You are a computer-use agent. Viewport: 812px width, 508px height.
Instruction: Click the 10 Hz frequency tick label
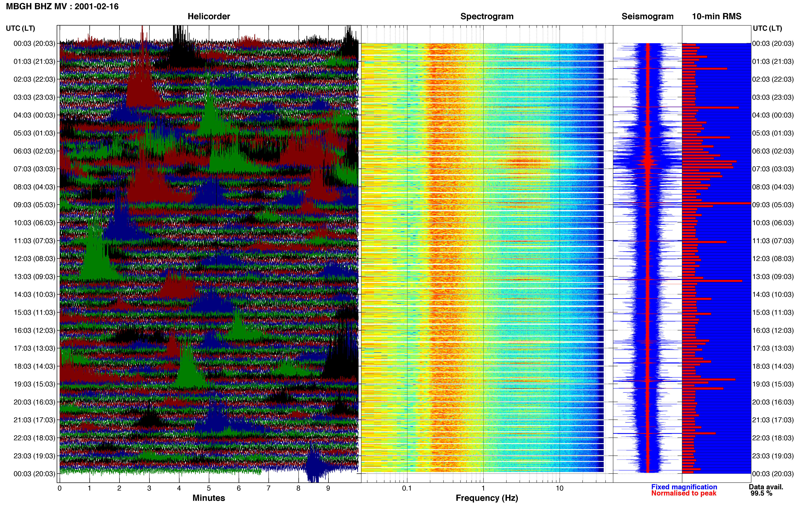point(559,488)
